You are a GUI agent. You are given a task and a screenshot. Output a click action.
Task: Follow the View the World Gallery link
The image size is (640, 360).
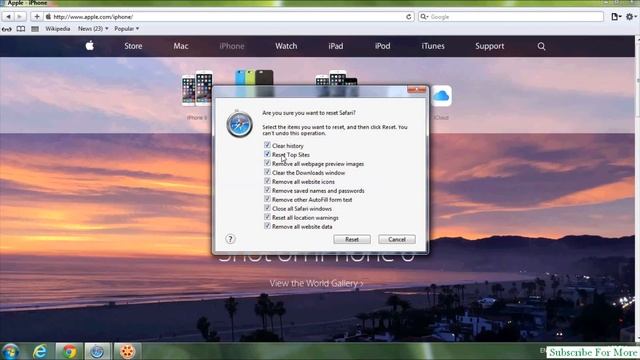pyautogui.click(x=316, y=283)
